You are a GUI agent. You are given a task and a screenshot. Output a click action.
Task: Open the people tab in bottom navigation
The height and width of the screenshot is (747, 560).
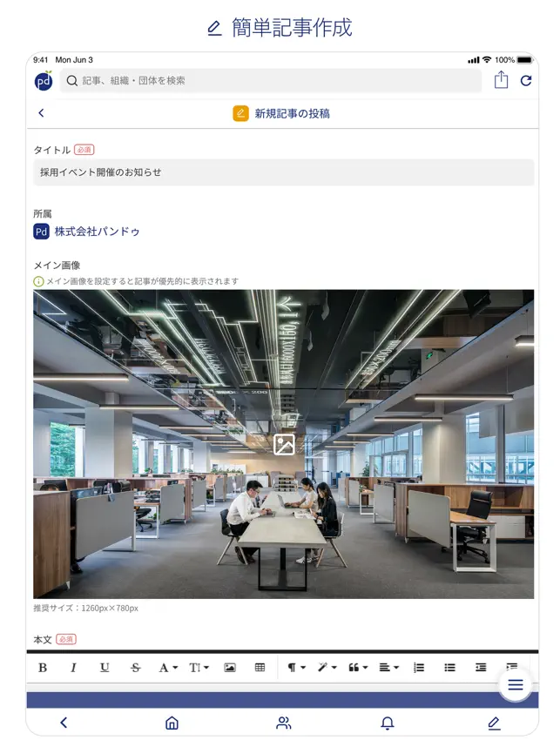[x=283, y=723]
